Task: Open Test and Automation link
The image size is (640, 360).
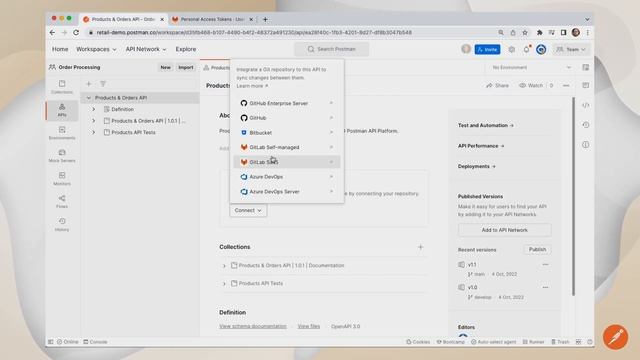Action: [486, 125]
